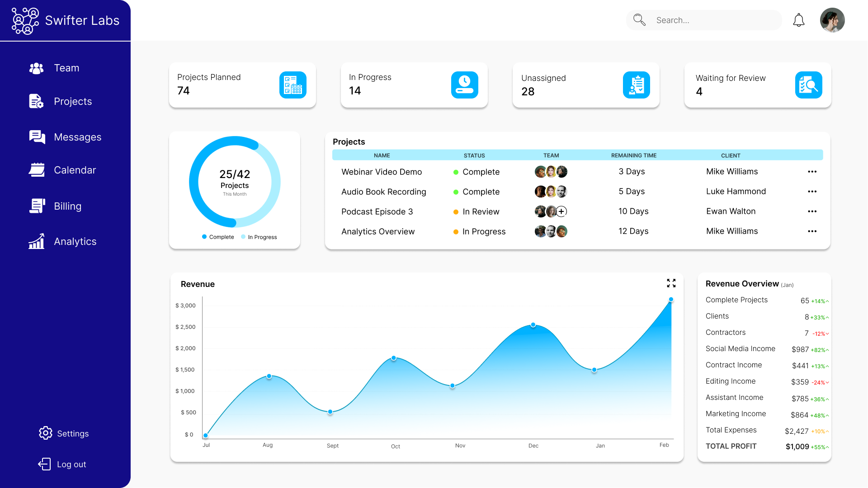Expand the Revenue chart to fullscreen
The width and height of the screenshot is (868, 488).
[x=671, y=283]
